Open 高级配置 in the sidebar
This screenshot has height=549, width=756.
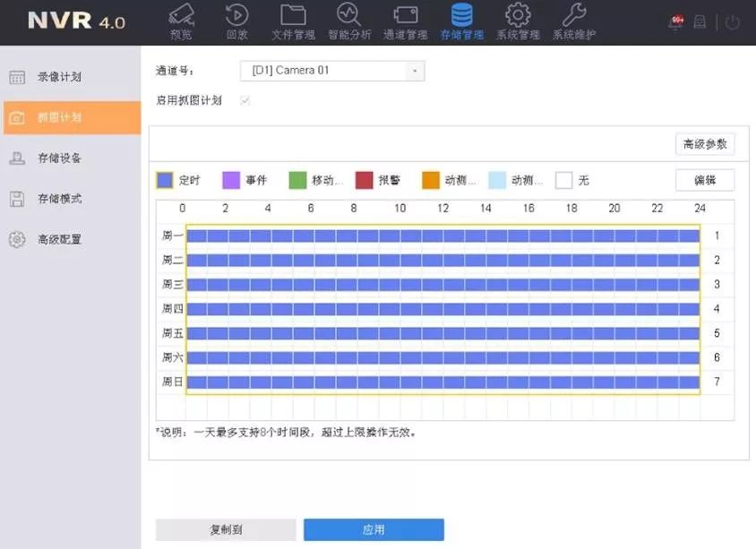pyautogui.click(x=59, y=240)
